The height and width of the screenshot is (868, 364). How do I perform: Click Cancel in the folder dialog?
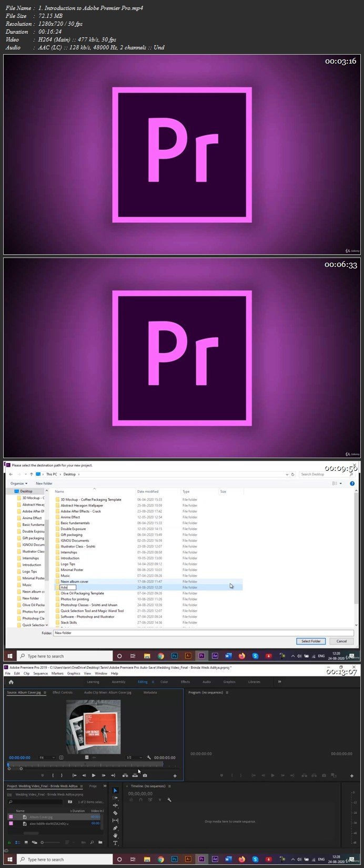[341, 641]
